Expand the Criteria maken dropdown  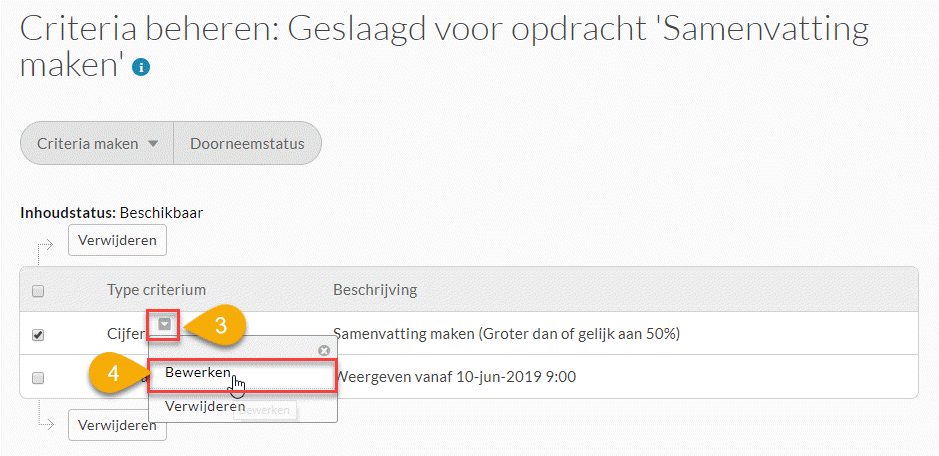point(97,144)
